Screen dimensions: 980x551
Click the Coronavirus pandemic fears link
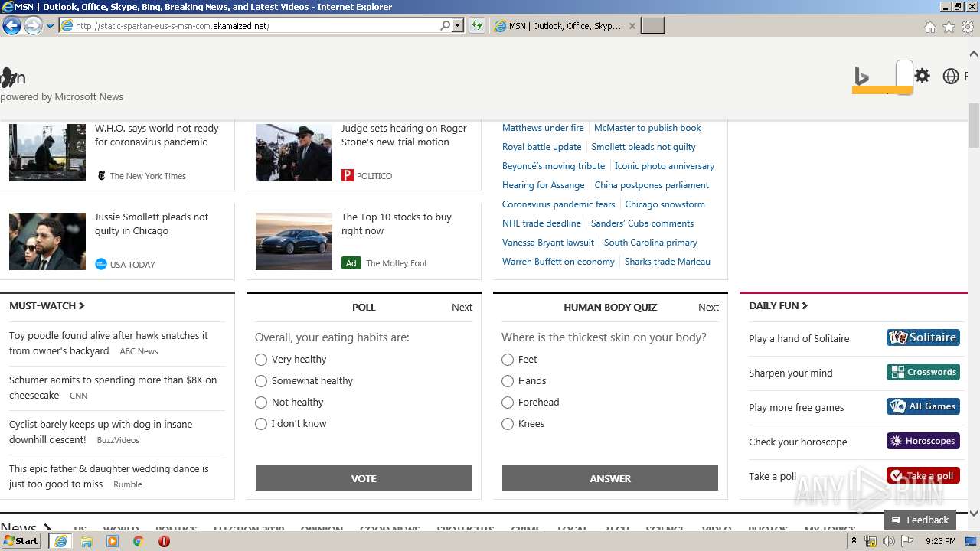[x=558, y=204]
